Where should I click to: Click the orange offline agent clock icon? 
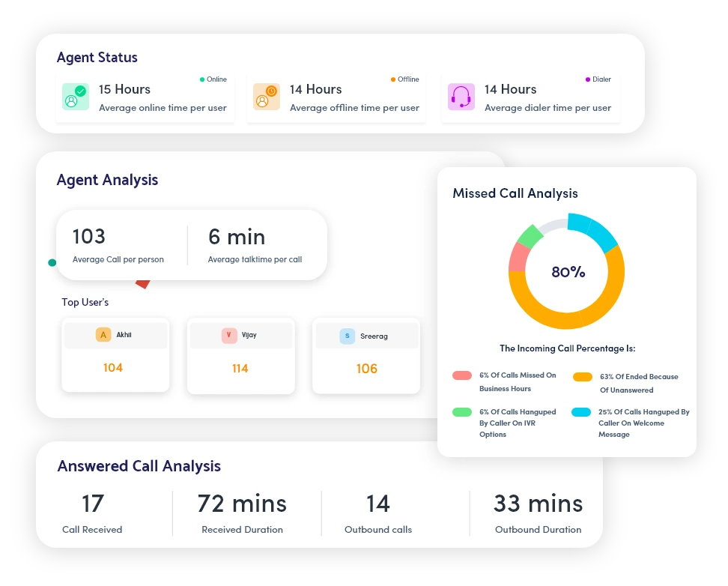(267, 97)
